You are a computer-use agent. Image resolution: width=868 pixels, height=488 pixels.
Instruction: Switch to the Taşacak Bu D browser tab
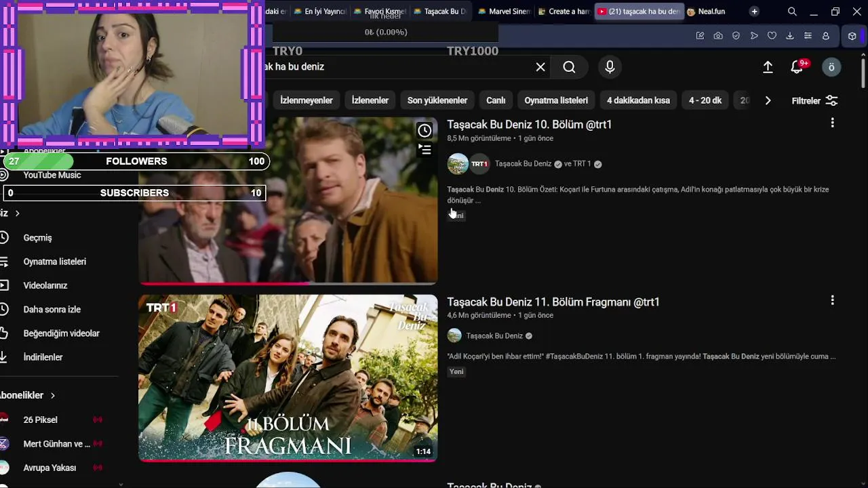[439, 12]
